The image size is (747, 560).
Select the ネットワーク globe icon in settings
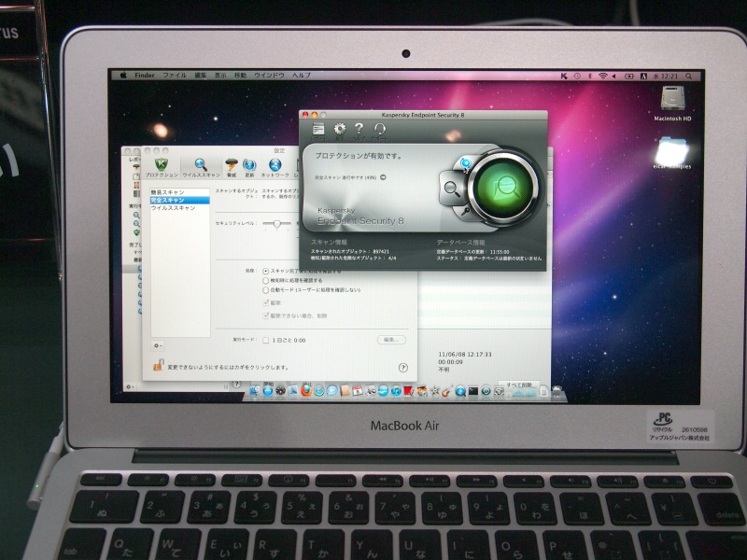[275, 168]
